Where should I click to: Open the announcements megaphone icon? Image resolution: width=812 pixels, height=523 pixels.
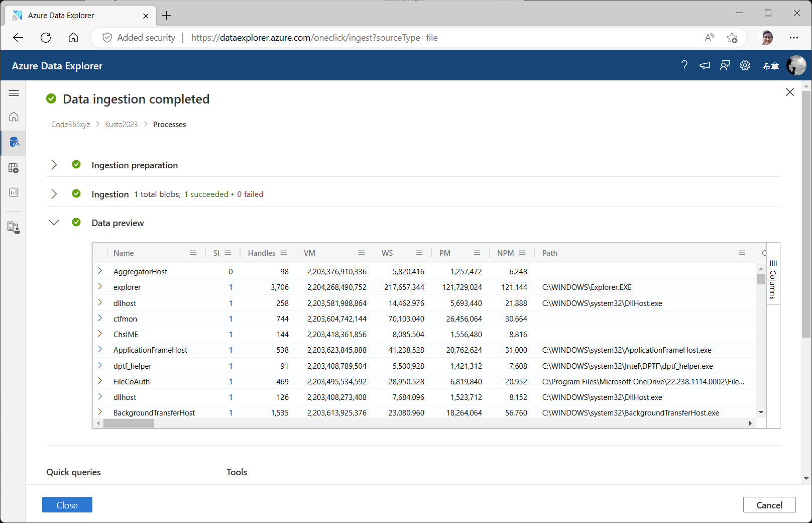click(x=705, y=65)
